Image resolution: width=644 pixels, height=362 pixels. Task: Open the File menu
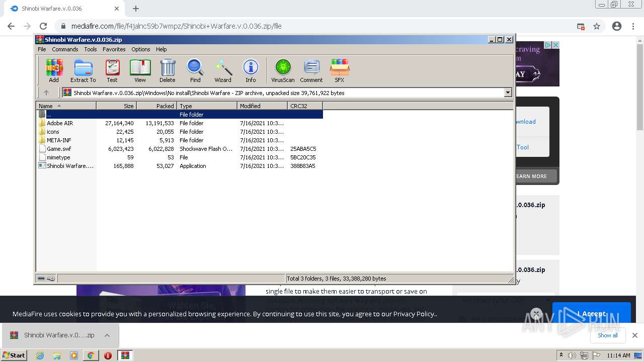(42, 49)
